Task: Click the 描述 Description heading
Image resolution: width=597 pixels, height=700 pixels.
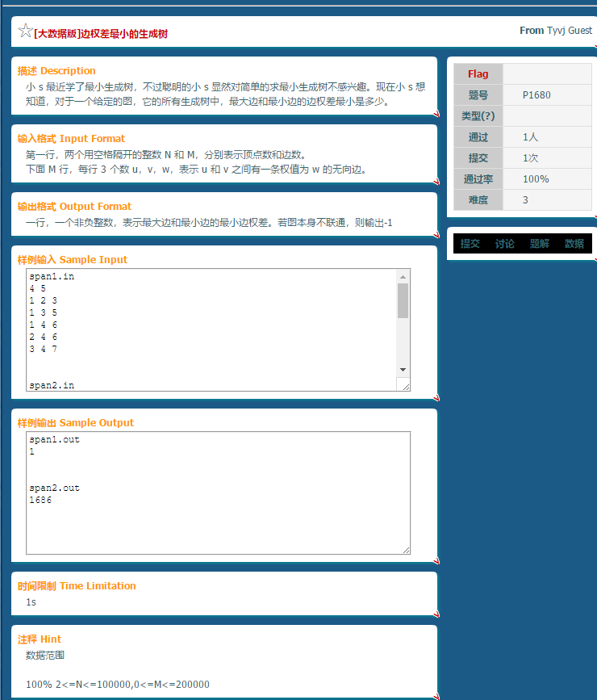Action: 56,71
